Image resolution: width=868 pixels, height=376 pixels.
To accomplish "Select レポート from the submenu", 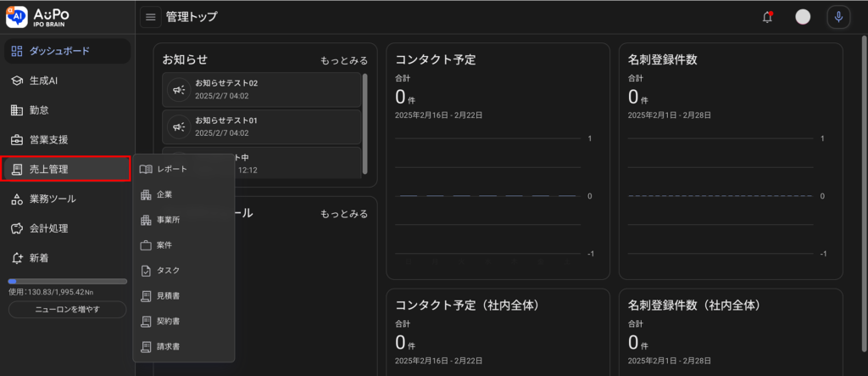I will (172, 169).
